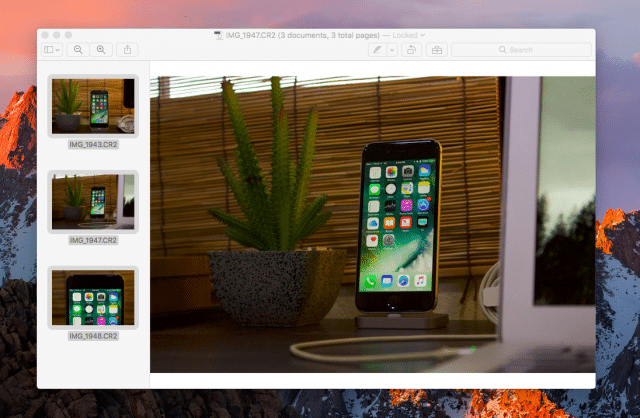Click the main photo preview area
The height and width of the screenshot is (418, 640).
click(373, 225)
